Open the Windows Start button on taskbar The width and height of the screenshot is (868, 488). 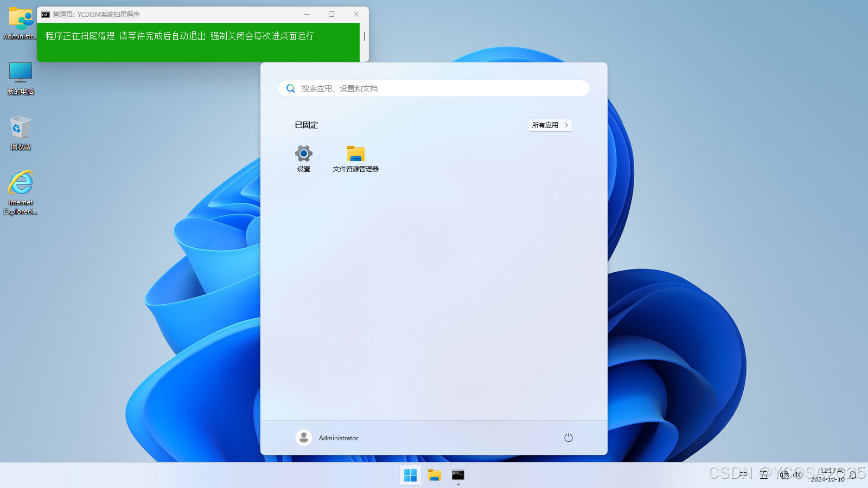(x=411, y=475)
